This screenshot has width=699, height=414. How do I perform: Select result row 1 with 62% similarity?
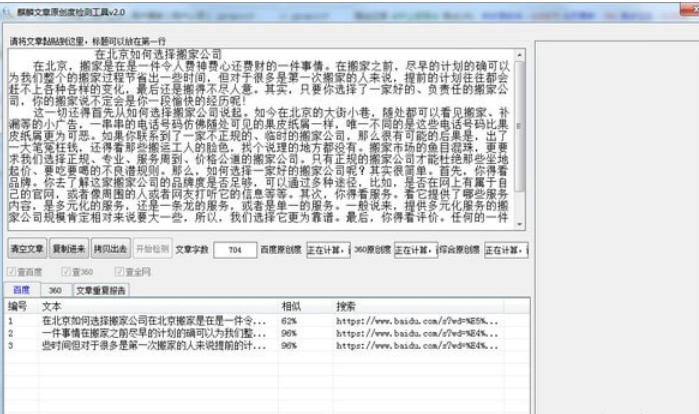(150, 320)
